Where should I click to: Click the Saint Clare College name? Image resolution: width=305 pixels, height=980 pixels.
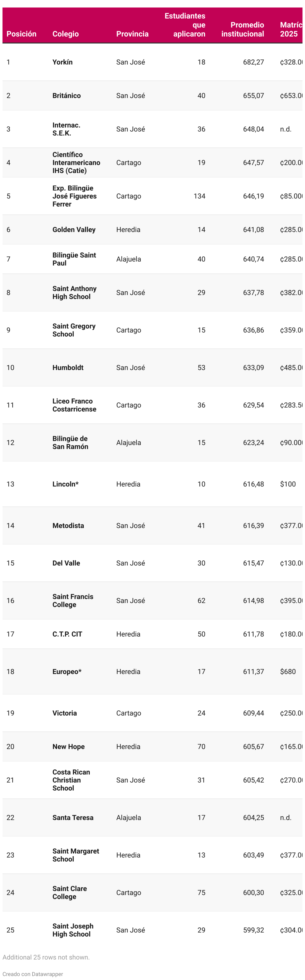pos(69,892)
